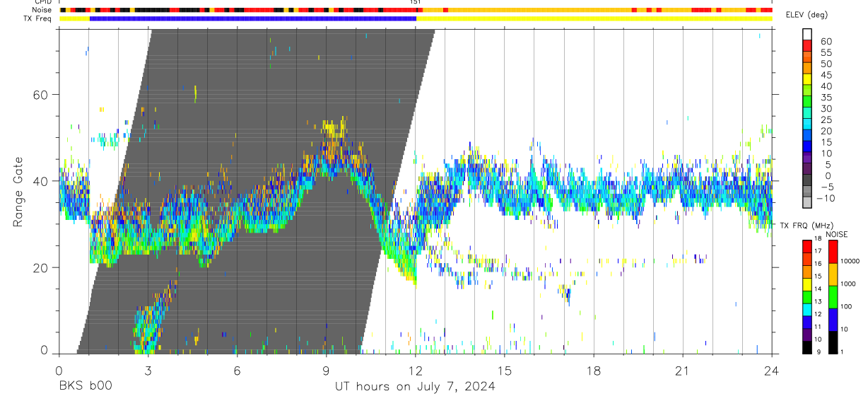The height and width of the screenshot is (401, 868).
Task: Select the 'Range Gate' y-axis label
Action: pos(19,192)
